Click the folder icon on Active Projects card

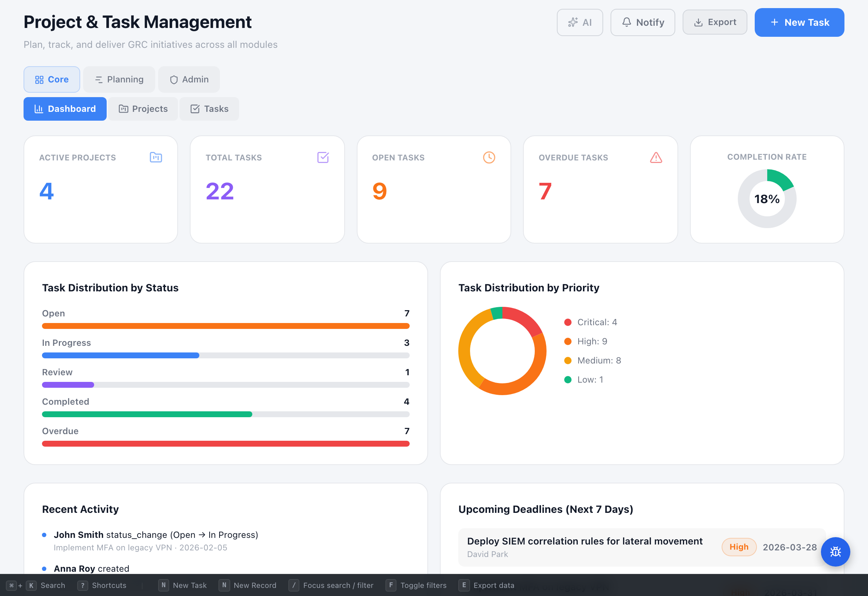pyautogui.click(x=156, y=157)
